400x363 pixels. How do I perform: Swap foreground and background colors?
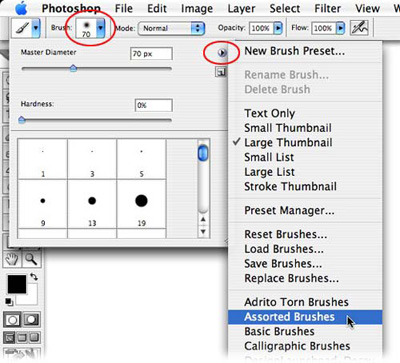(34, 276)
